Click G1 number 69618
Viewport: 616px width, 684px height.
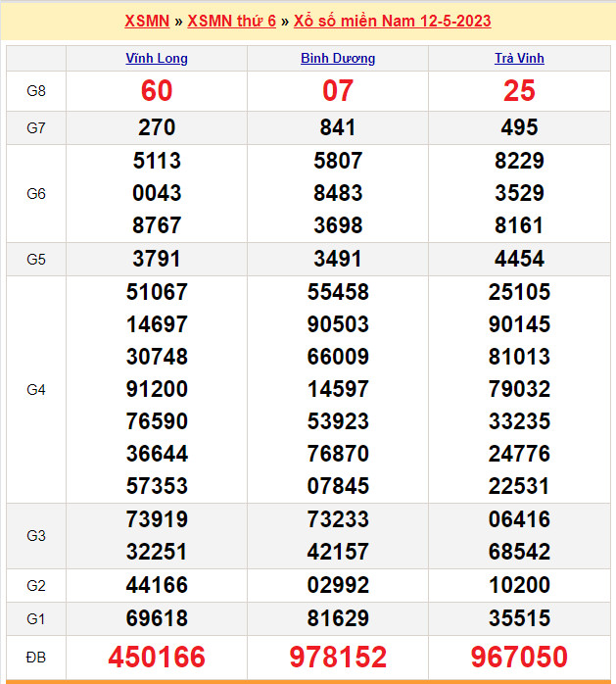(157, 618)
